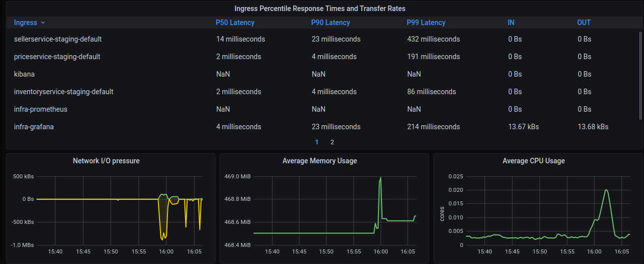Click the kibana row in ingress table
Viewport: 644px width, 264px height.
24,74
